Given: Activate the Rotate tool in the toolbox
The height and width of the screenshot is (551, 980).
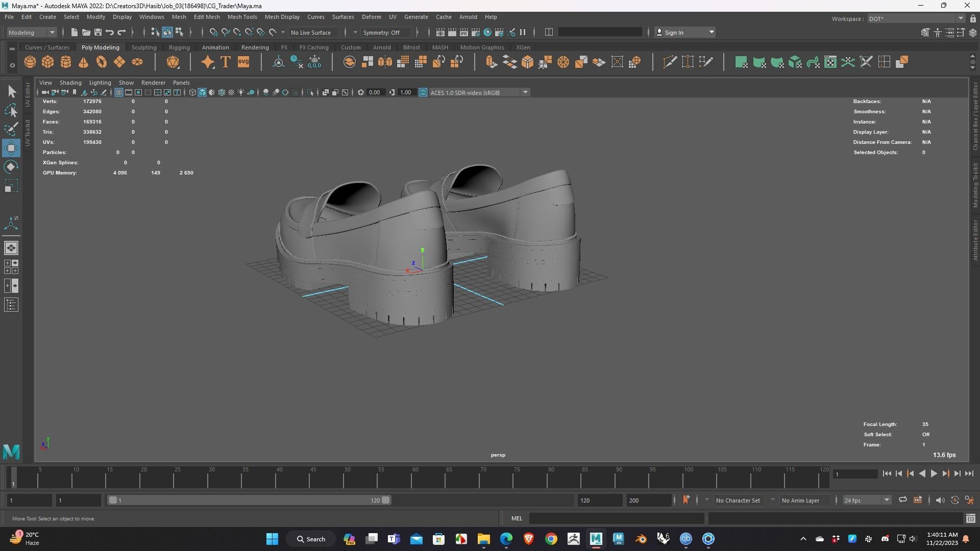Looking at the screenshot, I should point(11,167).
